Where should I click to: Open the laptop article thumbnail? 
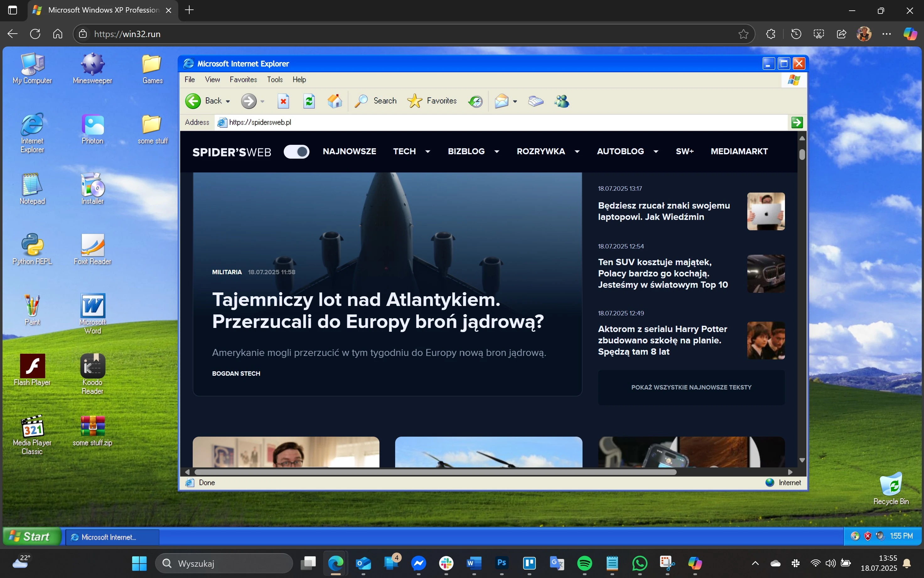coord(766,211)
